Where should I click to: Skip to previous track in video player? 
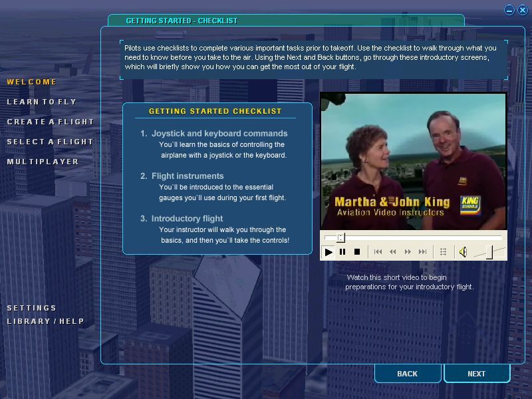(x=378, y=252)
